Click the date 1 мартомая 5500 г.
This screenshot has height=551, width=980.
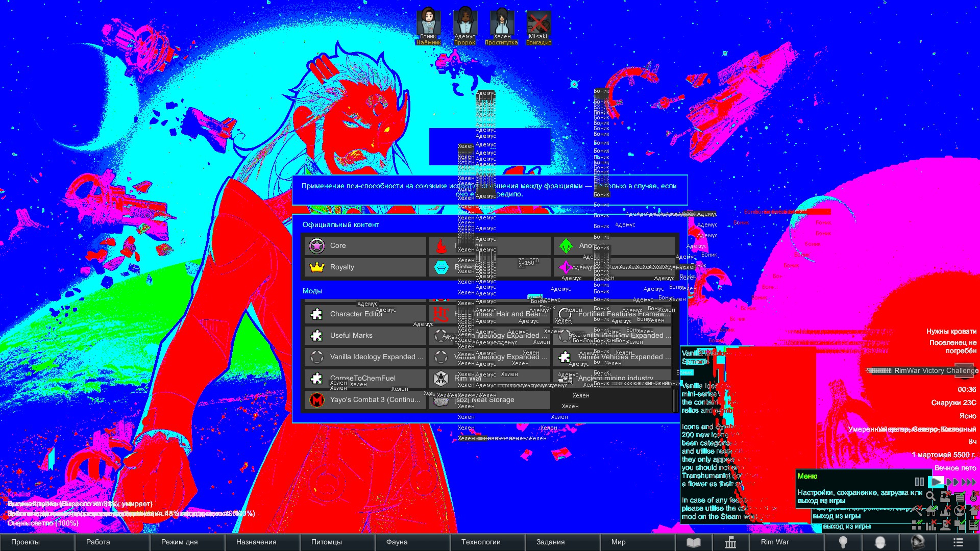tap(944, 455)
